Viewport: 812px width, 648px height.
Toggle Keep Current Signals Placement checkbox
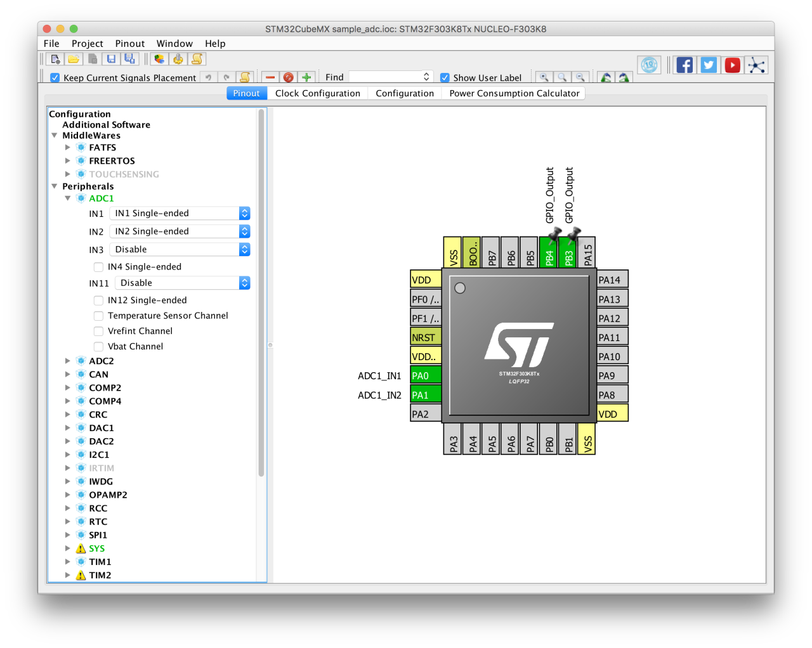(x=55, y=77)
